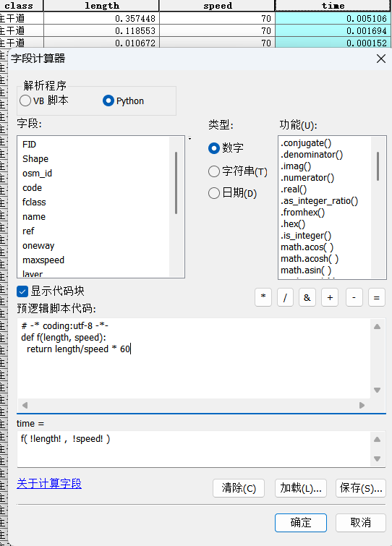392x546 pixels.
Task: Select table cell 0.001694
Action: pyautogui.click(x=333, y=30)
